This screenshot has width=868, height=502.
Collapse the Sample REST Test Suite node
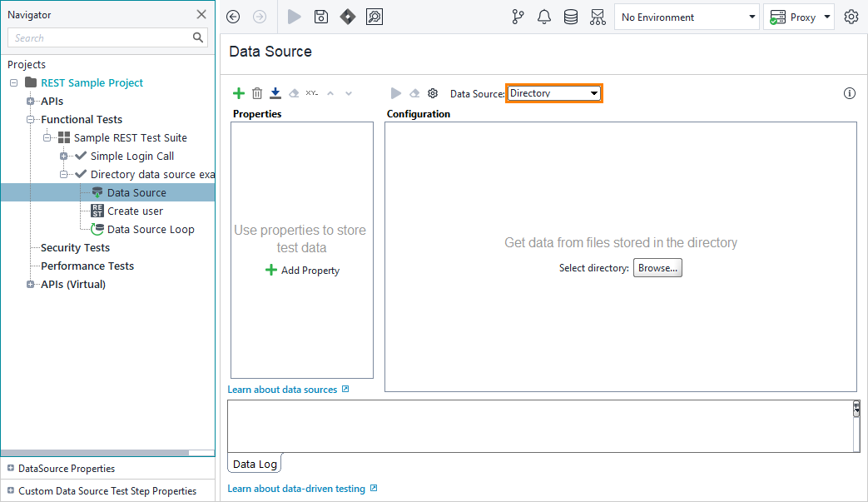[47, 137]
